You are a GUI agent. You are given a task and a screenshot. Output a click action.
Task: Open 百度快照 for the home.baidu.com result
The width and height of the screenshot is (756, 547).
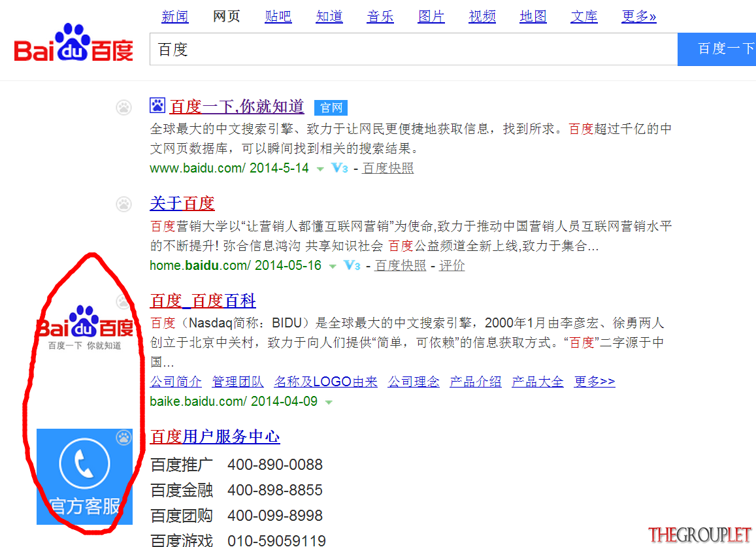401,265
